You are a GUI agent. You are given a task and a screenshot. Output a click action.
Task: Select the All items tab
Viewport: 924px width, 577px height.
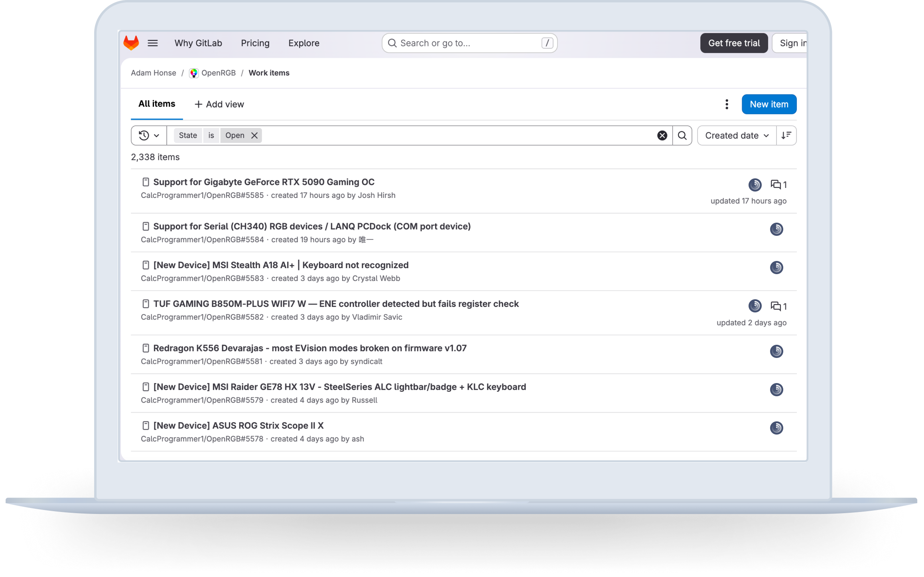coord(157,104)
